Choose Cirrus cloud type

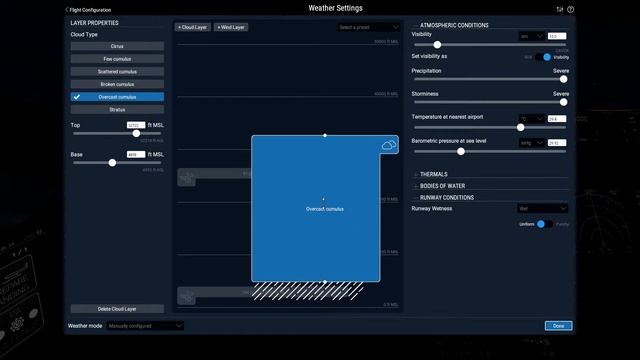[x=117, y=46]
